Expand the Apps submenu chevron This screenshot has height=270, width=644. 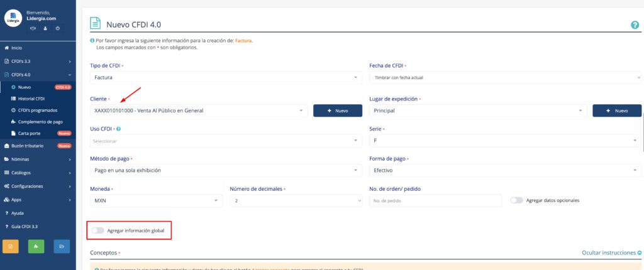pos(70,200)
